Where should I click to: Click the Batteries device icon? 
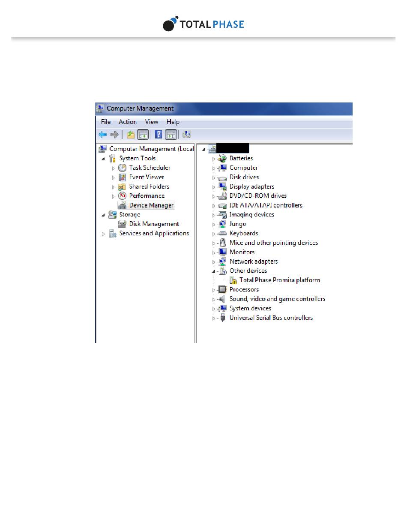(x=222, y=158)
